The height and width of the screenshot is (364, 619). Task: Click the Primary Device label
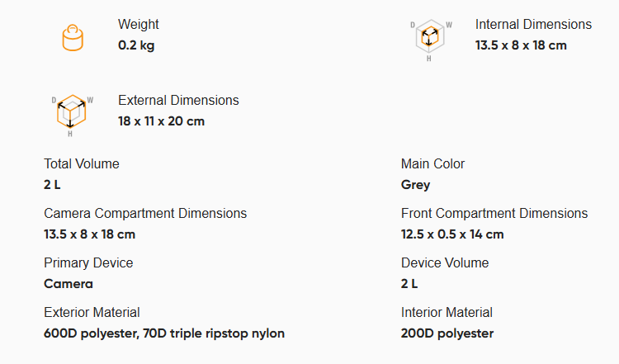pyautogui.click(x=88, y=263)
